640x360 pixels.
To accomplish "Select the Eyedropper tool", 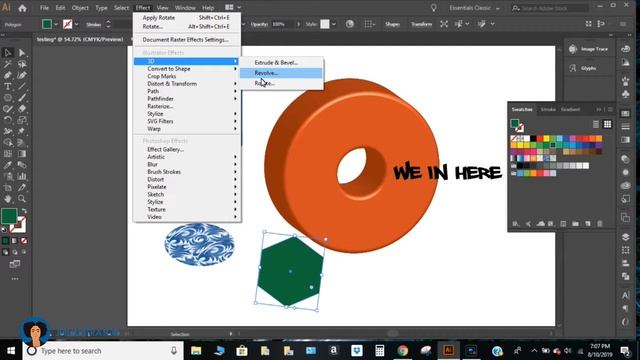I will pyautogui.click(x=8, y=165).
